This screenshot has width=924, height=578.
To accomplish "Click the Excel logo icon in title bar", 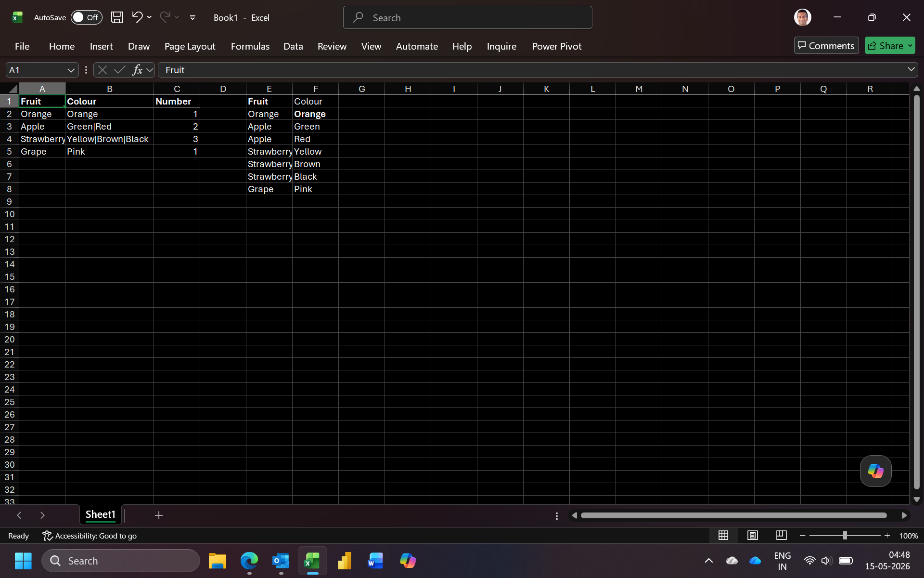I will click(x=17, y=18).
